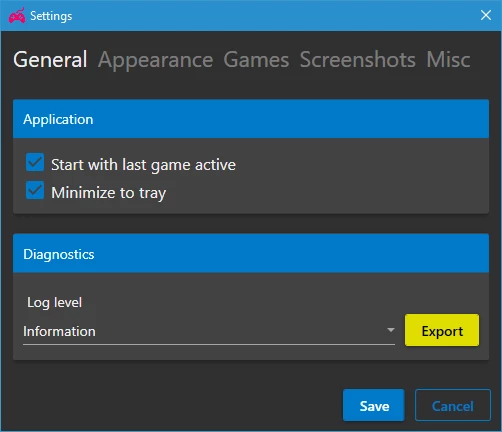
Task: Expand the Log level dropdown arrow
Action: click(x=391, y=330)
